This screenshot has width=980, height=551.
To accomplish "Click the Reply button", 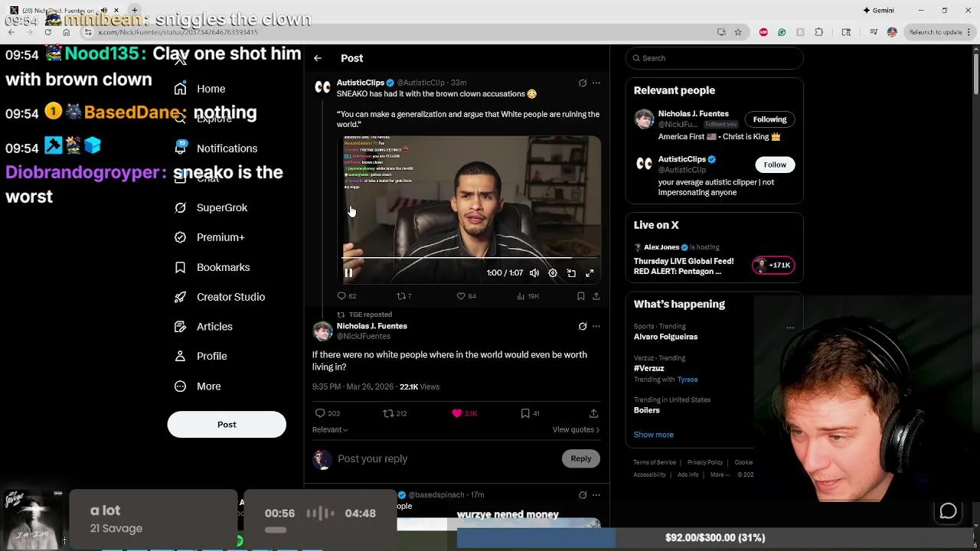I will [x=581, y=459].
